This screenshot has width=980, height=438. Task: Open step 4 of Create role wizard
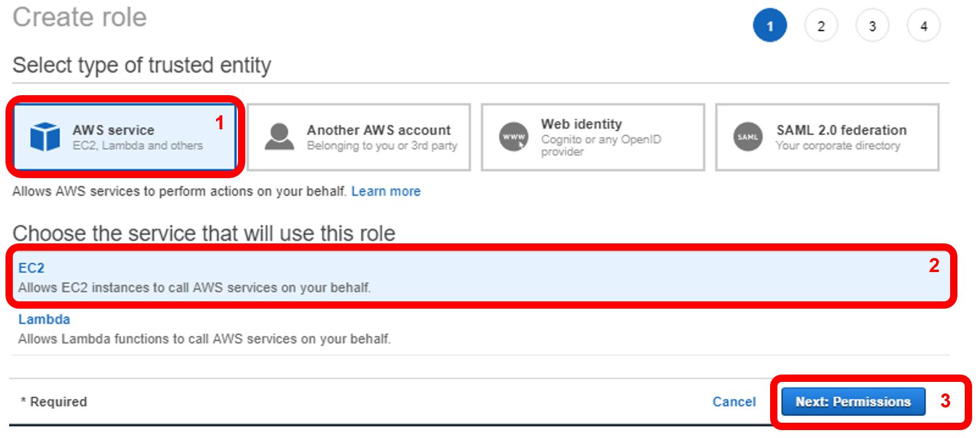(923, 26)
